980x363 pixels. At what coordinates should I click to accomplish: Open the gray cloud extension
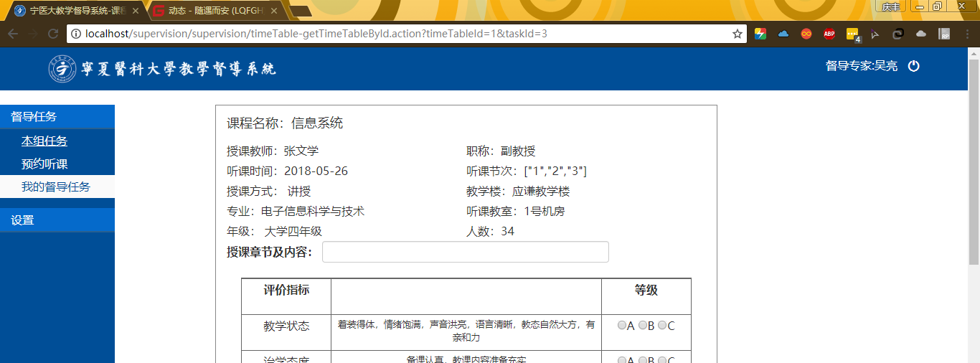921,34
